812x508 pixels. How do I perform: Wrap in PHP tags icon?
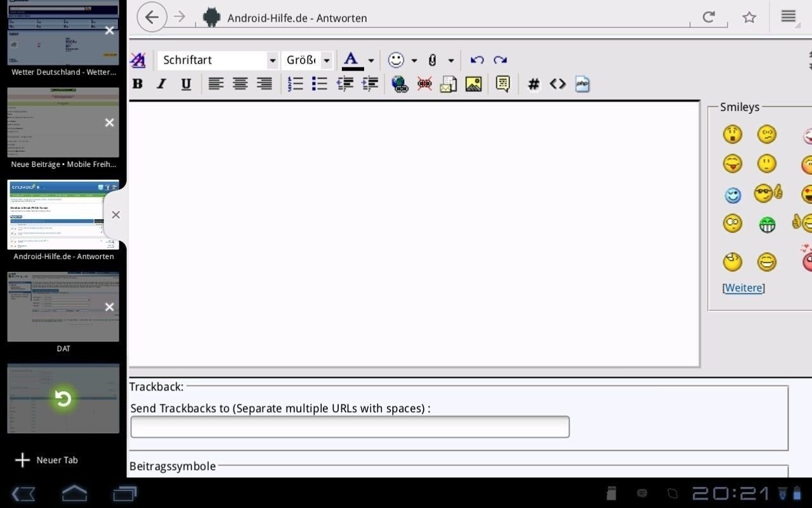[x=582, y=84]
